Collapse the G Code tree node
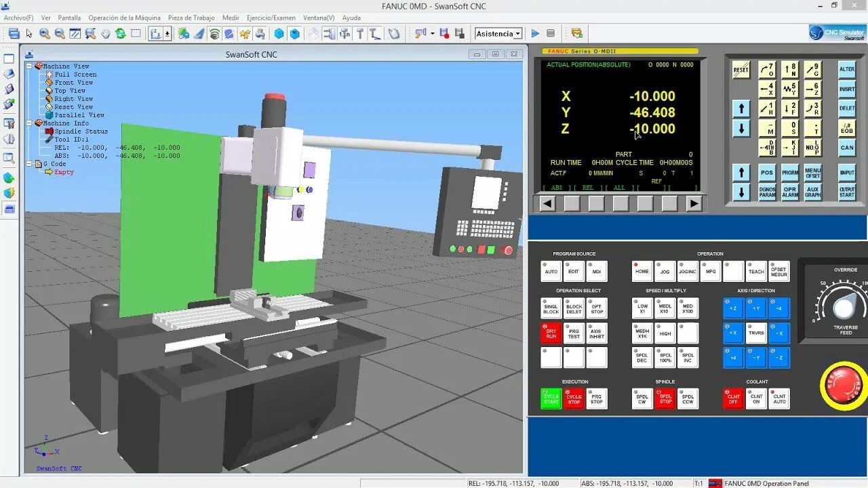 [x=29, y=164]
